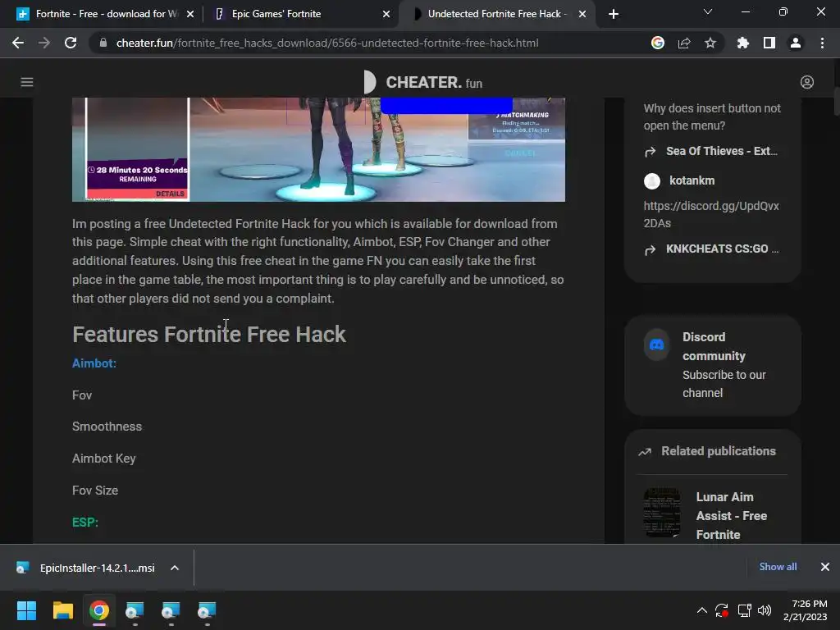Screen dimensions: 840x630
Task: Click the ESP: heading text
Action: [x=85, y=523]
